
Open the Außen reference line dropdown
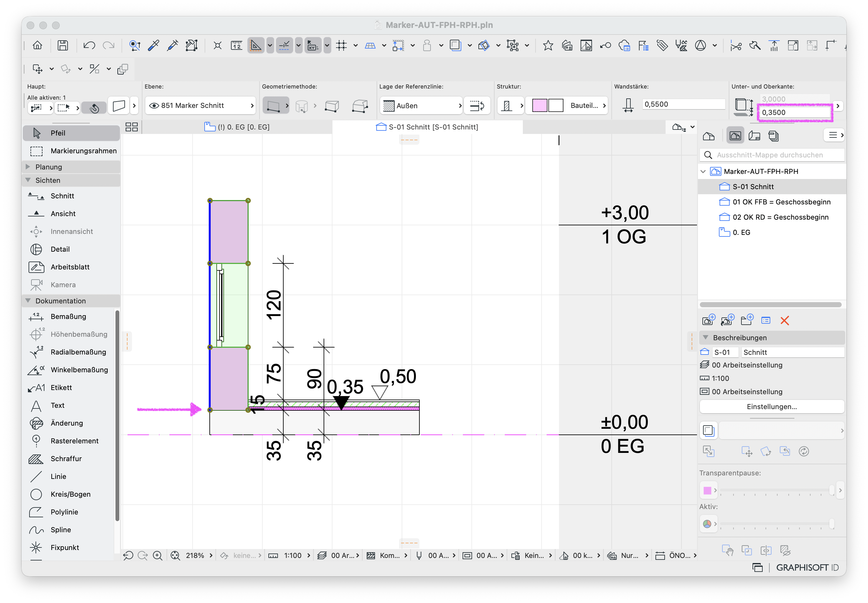(422, 105)
